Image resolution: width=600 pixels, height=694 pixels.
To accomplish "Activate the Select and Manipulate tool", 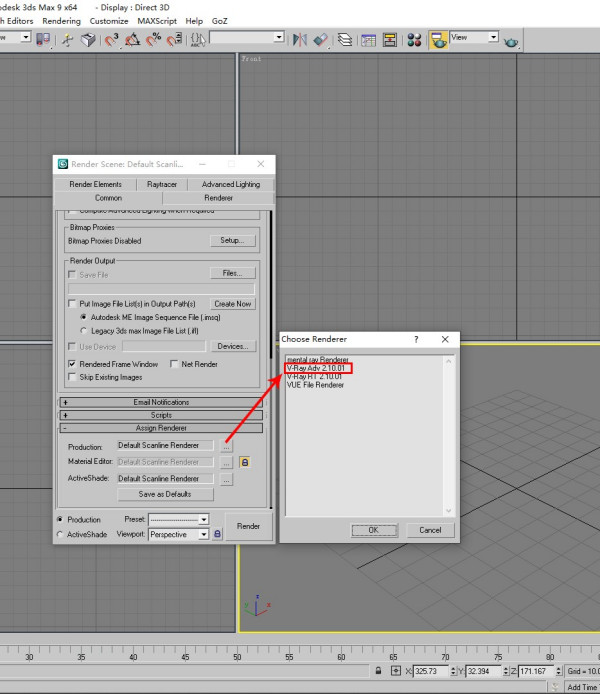I will click(x=67, y=39).
